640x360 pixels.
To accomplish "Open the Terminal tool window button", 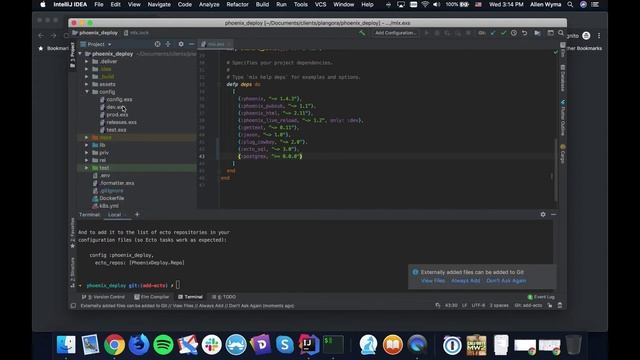I will coord(190,297).
